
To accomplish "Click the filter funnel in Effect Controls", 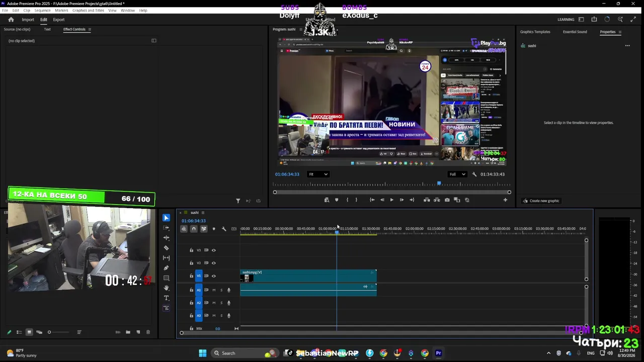I will [x=238, y=201].
